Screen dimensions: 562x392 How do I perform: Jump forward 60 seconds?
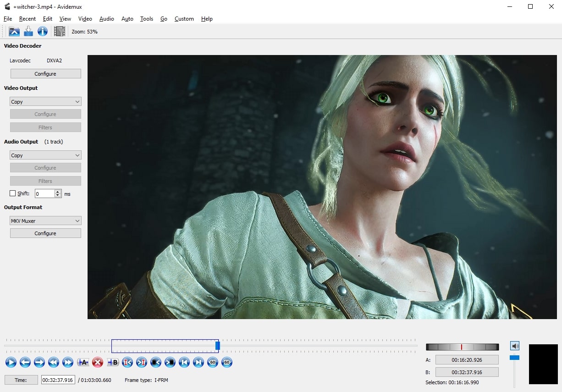[227, 362]
